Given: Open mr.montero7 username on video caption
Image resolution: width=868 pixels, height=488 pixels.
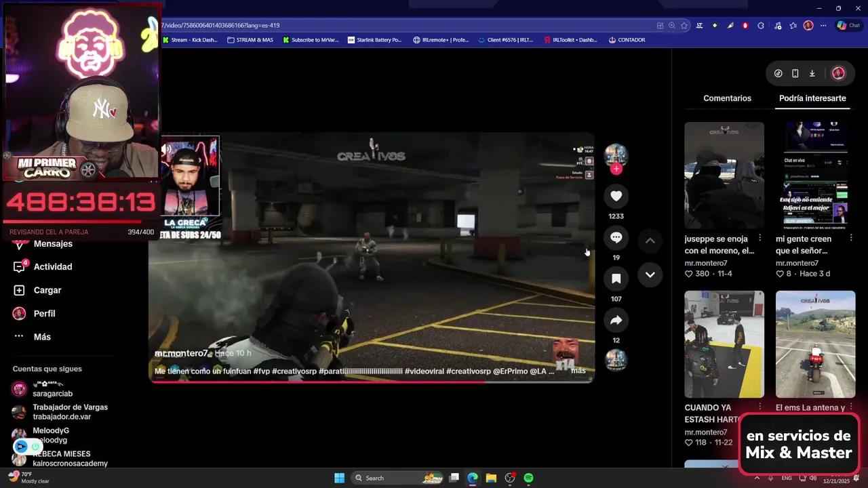Looking at the screenshot, I should (181, 353).
